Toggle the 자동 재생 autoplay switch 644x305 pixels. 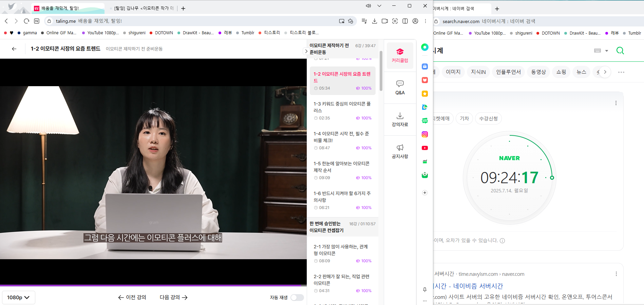pyautogui.click(x=297, y=298)
